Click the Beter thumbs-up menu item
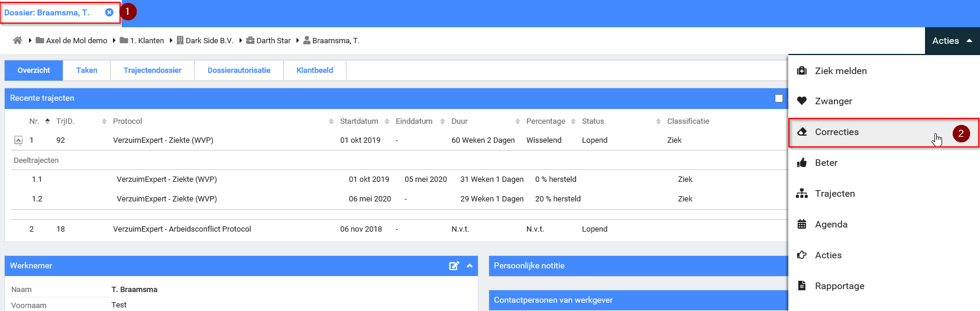The width and height of the screenshot is (980, 311). [826, 163]
